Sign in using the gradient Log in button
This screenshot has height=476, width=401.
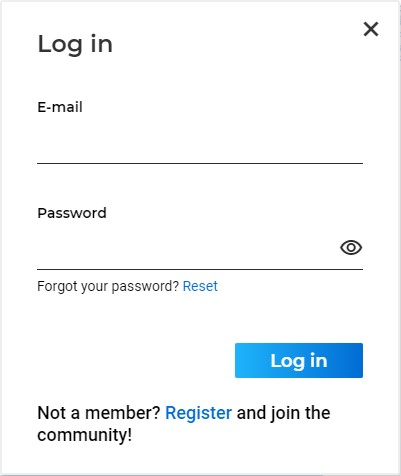point(299,360)
